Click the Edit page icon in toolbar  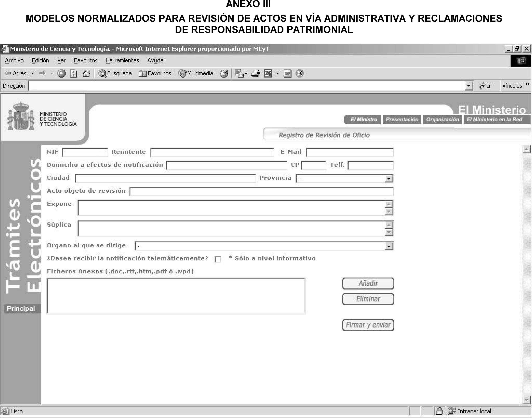[x=268, y=73]
